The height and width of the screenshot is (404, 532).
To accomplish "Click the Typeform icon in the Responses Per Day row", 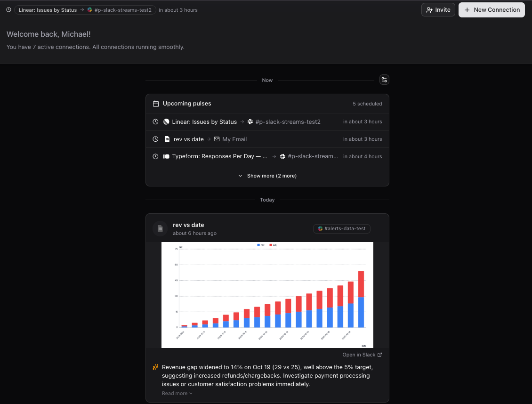I will tap(166, 156).
